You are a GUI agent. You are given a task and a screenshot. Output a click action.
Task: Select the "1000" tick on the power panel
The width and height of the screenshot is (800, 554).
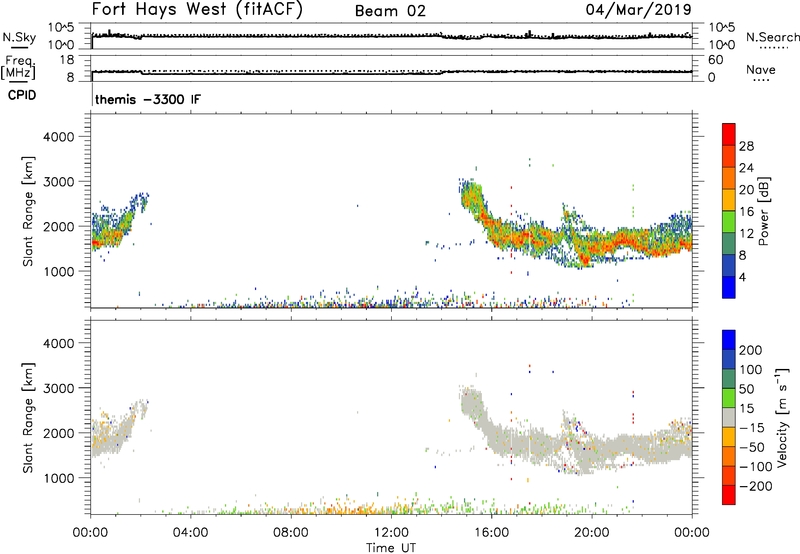click(x=58, y=271)
